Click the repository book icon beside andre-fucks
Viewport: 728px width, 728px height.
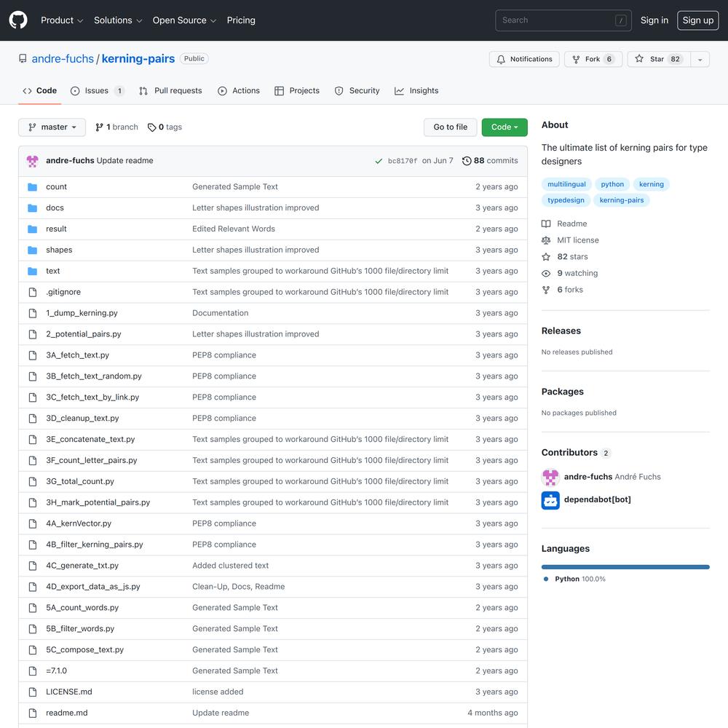(x=23, y=58)
